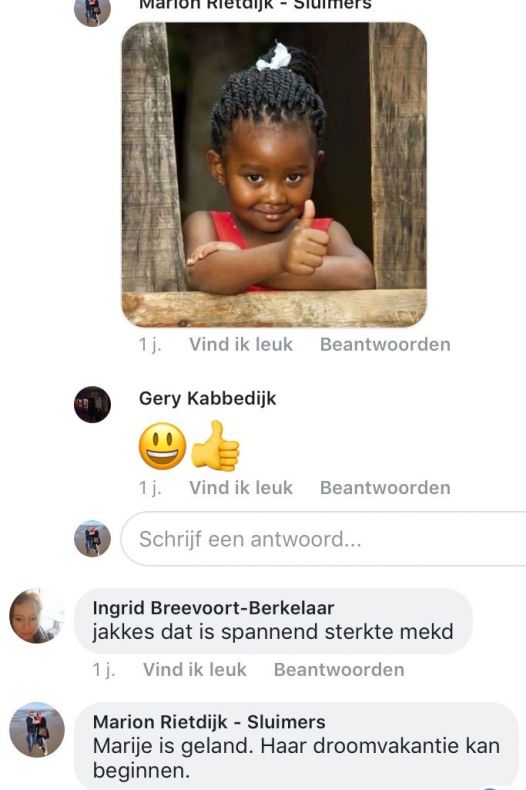
Task: Click the '1 j.' timestamp under Ingrid's comment
Action: click(104, 670)
